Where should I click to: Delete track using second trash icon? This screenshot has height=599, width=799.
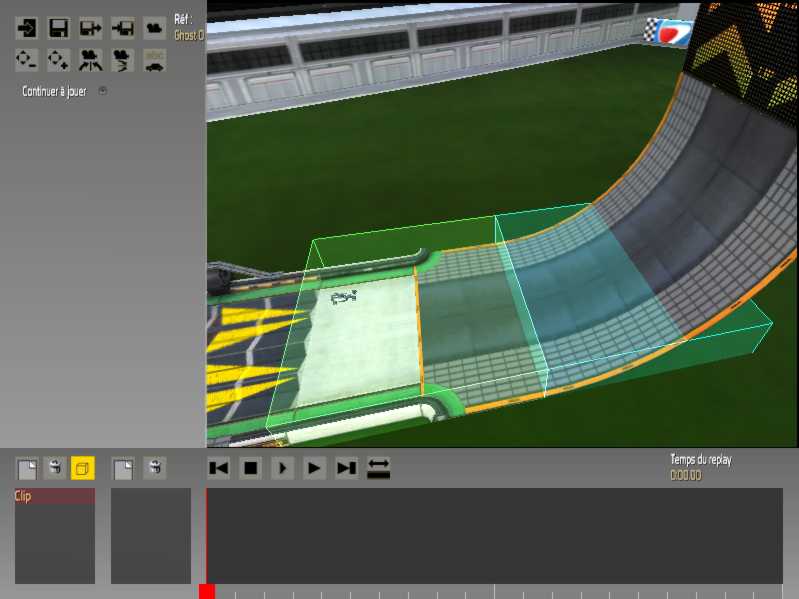click(155, 468)
